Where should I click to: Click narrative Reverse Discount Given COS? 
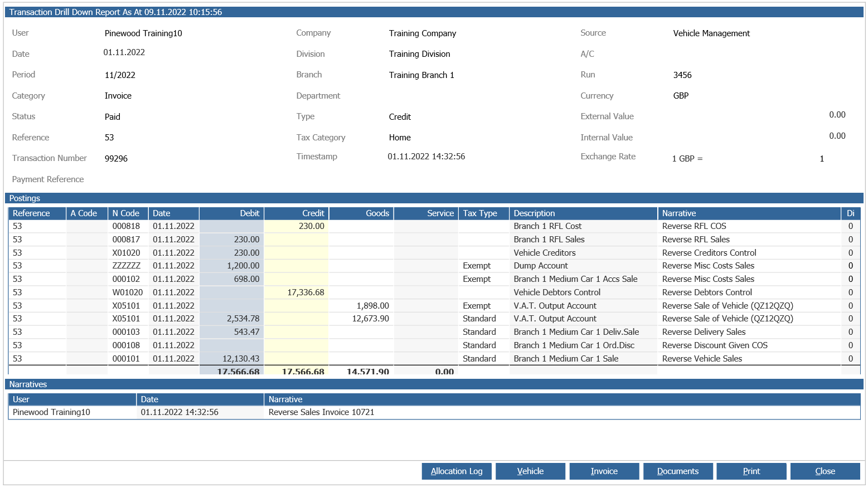[x=715, y=345]
